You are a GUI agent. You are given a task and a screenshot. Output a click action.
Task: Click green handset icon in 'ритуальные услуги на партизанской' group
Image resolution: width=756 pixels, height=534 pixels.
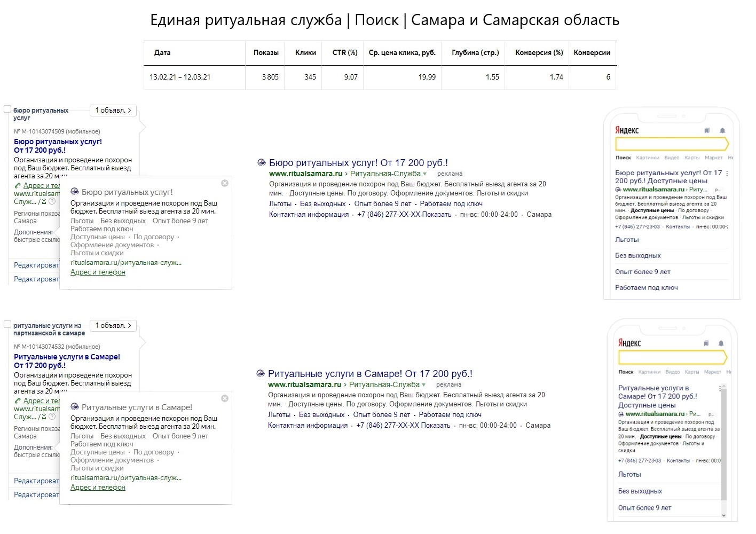[18, 401]
